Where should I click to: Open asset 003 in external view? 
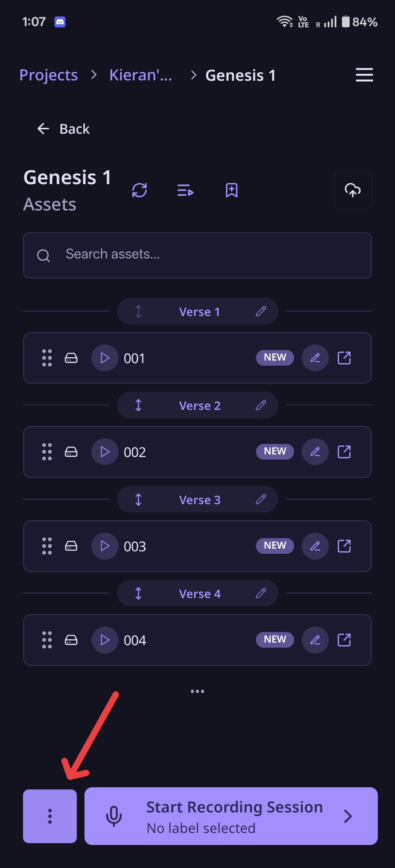pyautogui.click(x=344, y=546)
